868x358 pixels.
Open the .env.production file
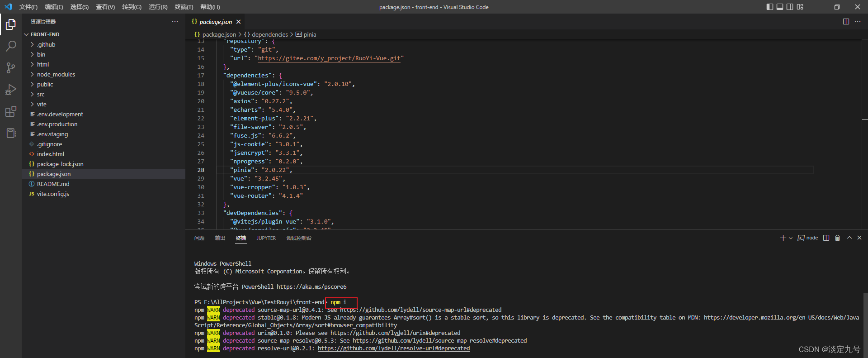[104, 124]
